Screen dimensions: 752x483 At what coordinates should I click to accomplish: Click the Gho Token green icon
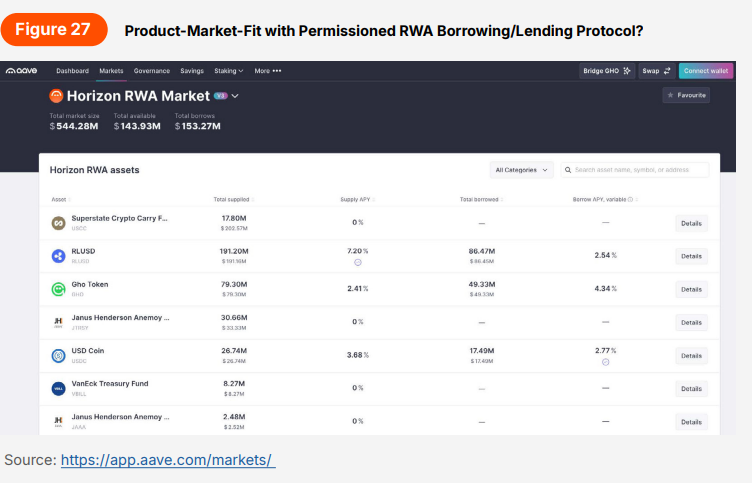click(58, 289)
